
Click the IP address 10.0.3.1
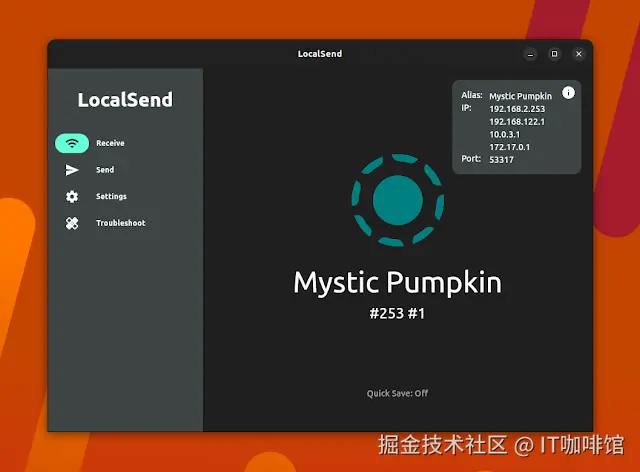[504, 134]
